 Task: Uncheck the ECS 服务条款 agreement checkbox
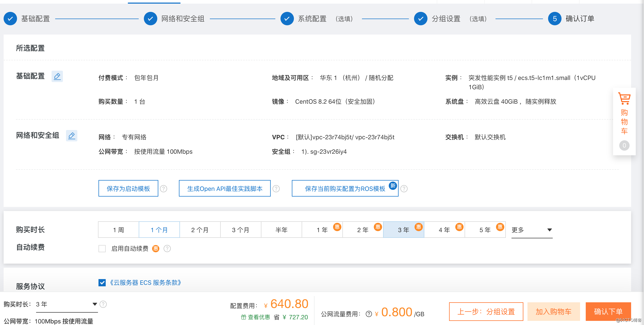coord(102,283)
